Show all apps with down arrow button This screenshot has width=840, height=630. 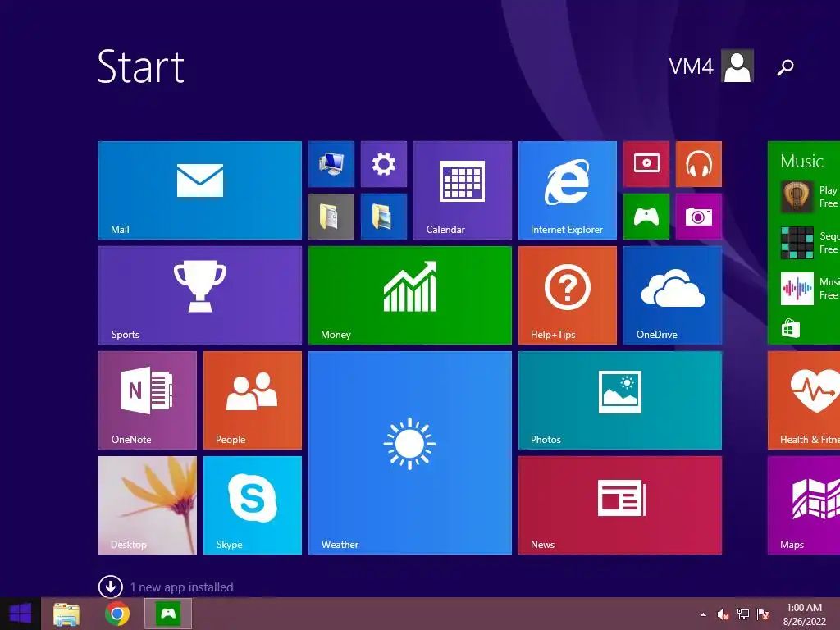click(x=111, y=587)
